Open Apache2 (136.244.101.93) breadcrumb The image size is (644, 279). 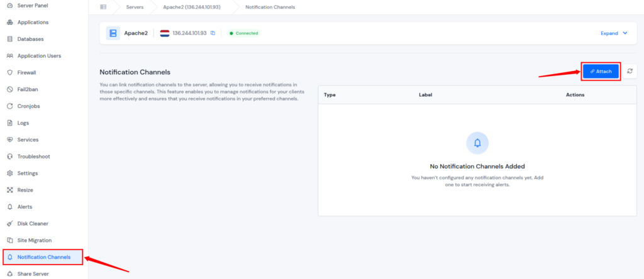[x=192, y=7]
